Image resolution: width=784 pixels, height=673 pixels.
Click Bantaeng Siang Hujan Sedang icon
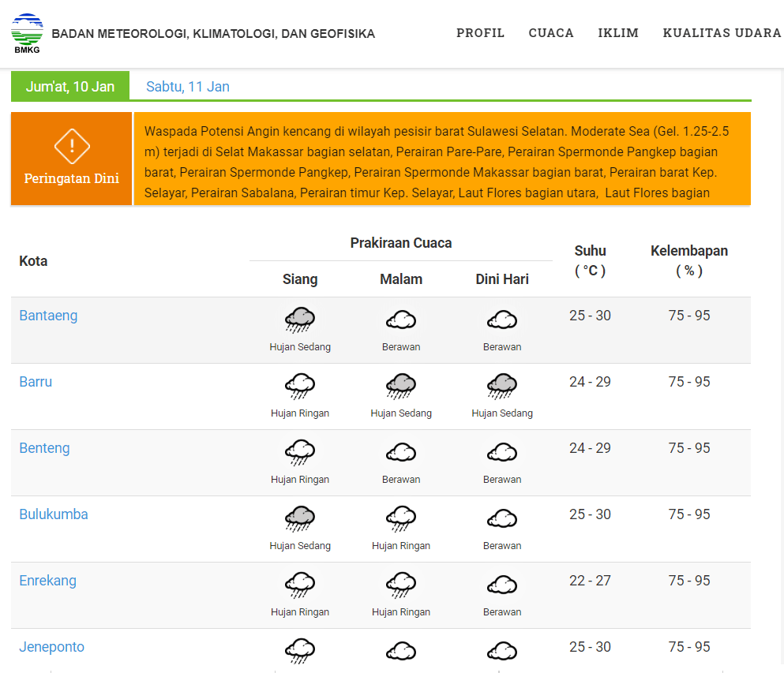tap(300, 320)
